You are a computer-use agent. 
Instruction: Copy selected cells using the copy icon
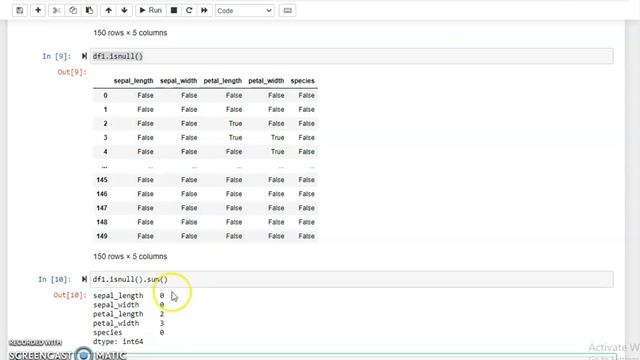[73, 10]
